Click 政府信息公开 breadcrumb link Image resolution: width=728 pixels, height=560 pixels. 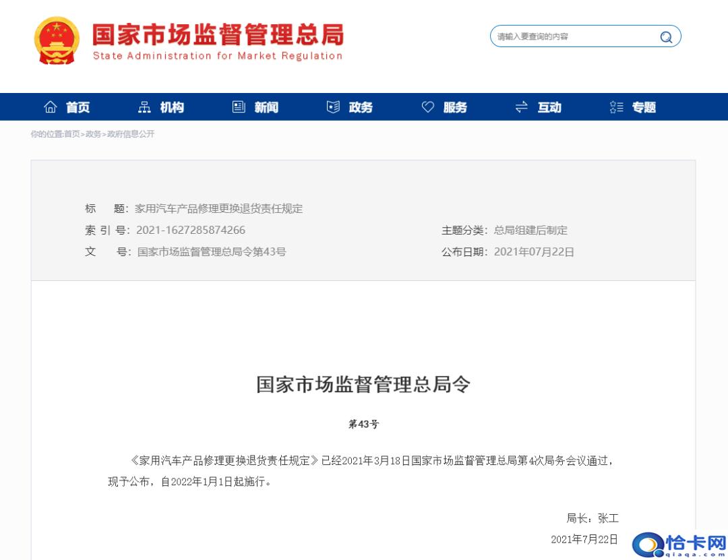click(131, 134)
